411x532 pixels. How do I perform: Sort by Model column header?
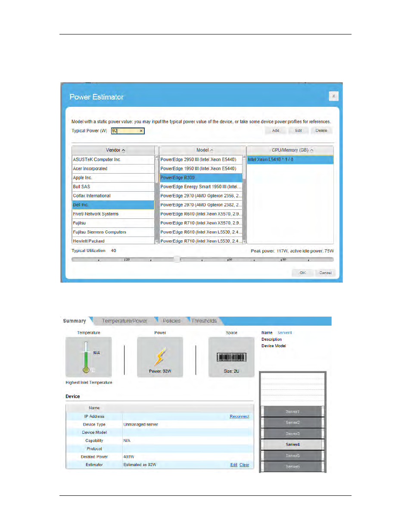click(x=202, y=150)
